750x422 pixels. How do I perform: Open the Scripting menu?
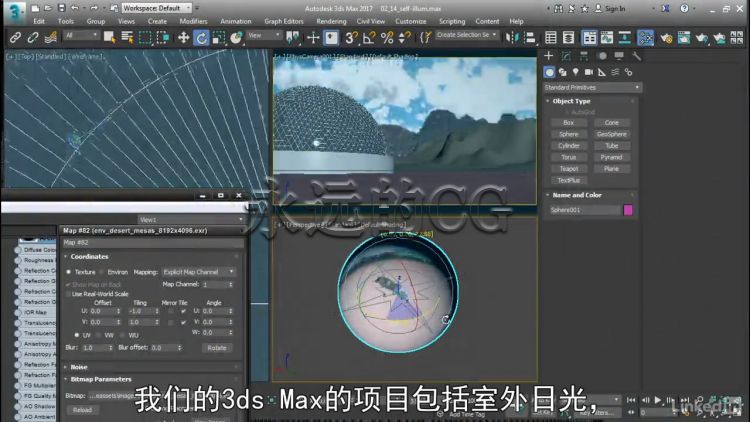pos(452,21)
